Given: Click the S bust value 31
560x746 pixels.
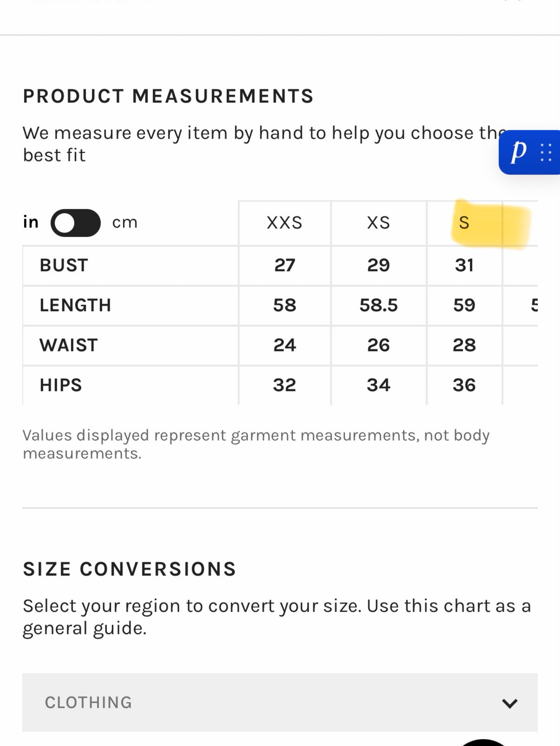Looking at the screenshot, I should [464, 265].
